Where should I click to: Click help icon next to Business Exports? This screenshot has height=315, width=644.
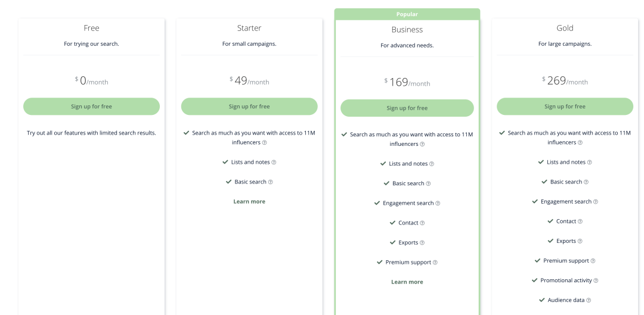422,243
